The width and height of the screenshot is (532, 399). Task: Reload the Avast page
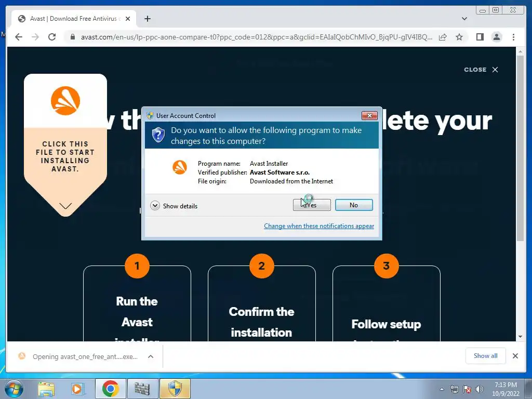click(52, 37)
